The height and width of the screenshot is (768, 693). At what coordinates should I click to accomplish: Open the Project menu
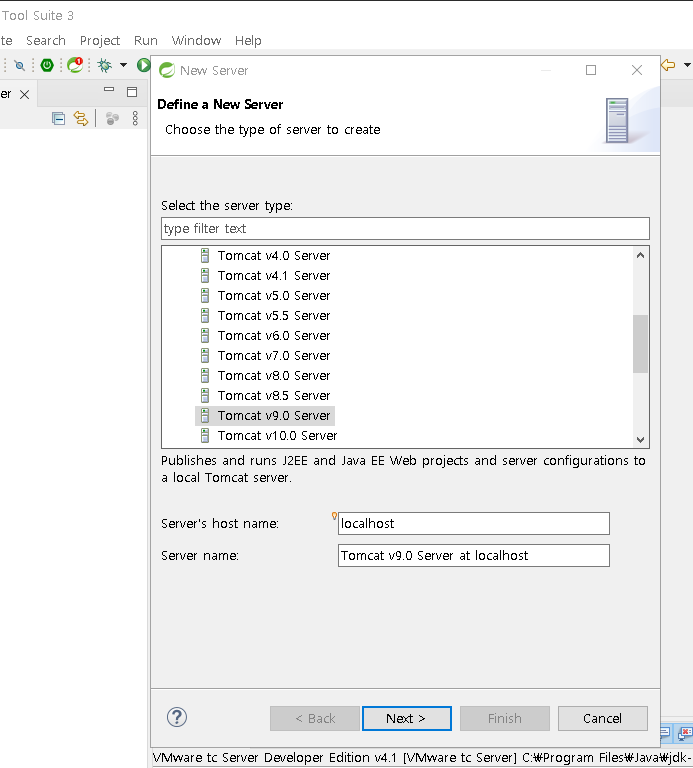click(x=100, y=41)
